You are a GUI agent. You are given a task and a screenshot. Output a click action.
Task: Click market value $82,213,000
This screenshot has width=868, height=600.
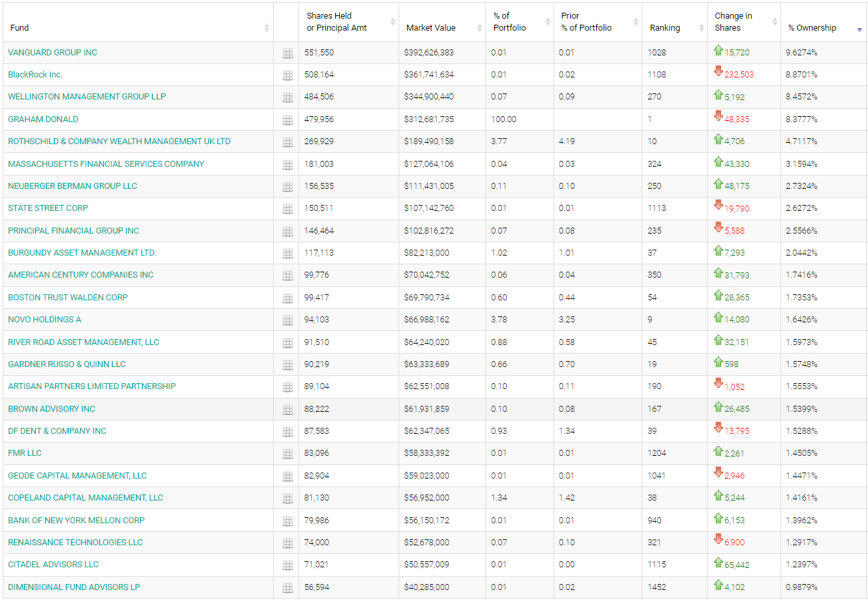pos(427,253)
